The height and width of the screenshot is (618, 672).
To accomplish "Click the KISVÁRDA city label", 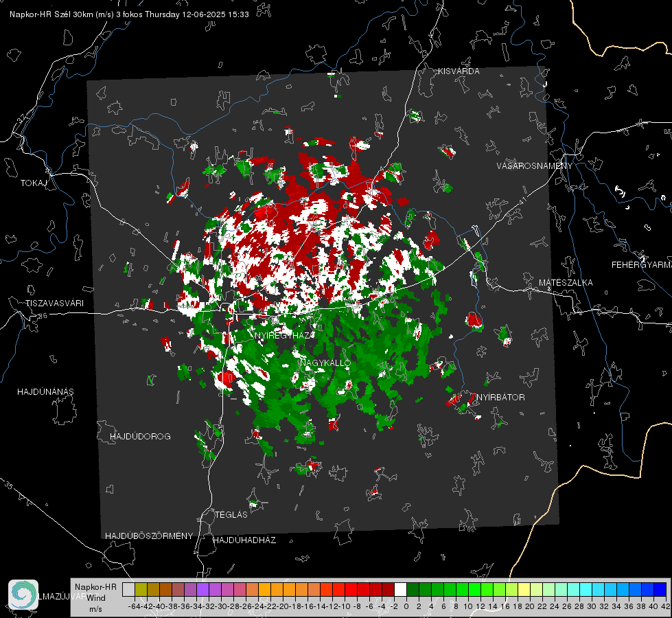I will coord(459,71).
